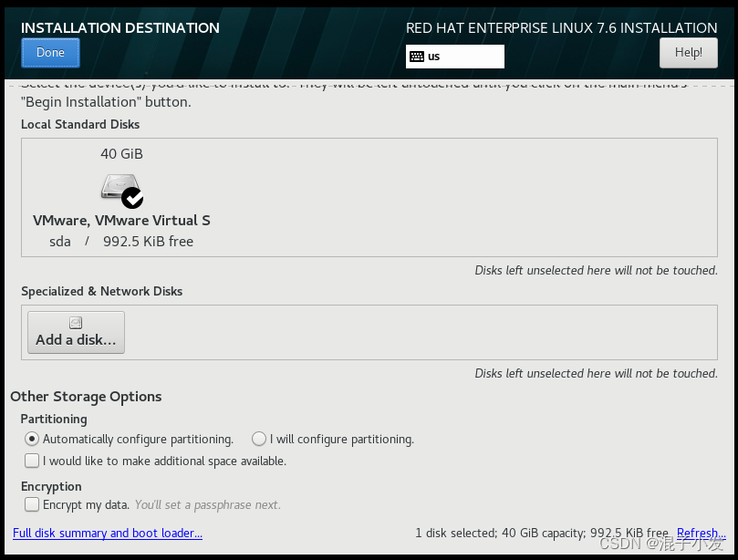
Task: Open Full disk summary and boot loader
Action: (x=108, y=533)
